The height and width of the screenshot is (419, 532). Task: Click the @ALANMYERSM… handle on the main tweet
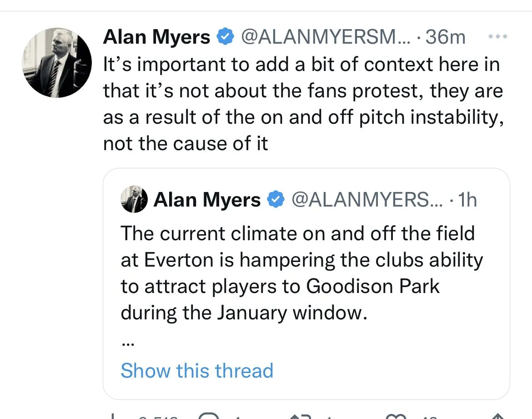[x=325, y=36]
